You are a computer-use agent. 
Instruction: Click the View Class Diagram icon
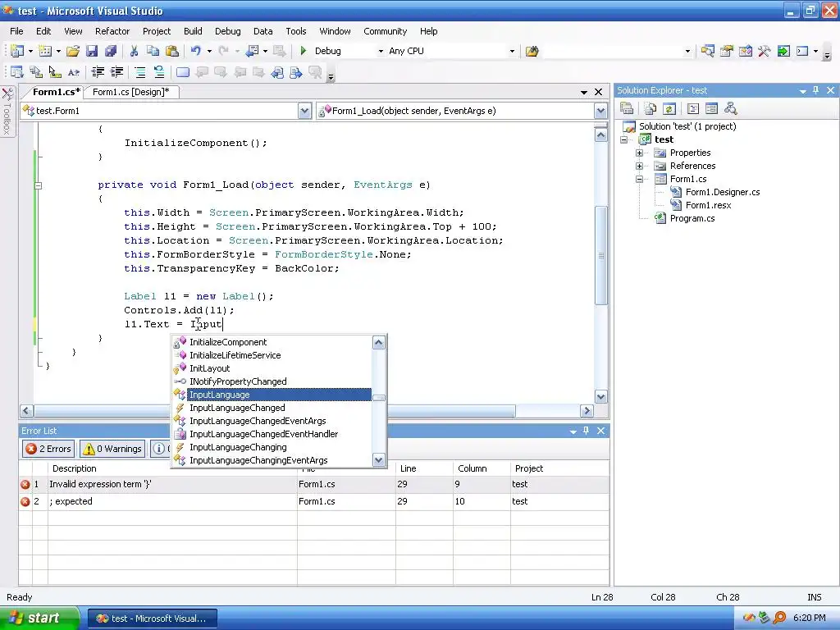click(731, 109)
